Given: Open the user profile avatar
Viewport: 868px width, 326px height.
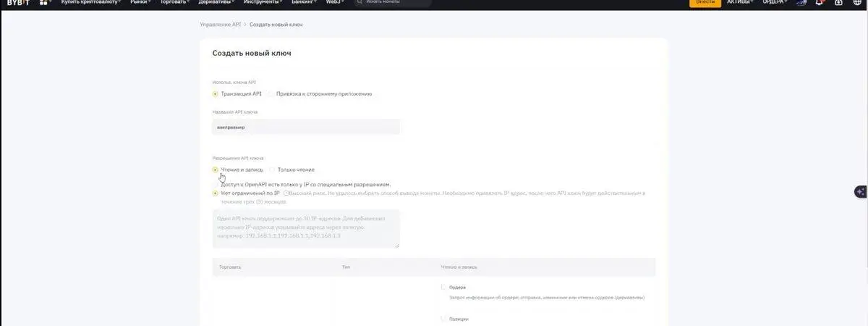Looking at the screenshot, I should [x=801, y=3].
